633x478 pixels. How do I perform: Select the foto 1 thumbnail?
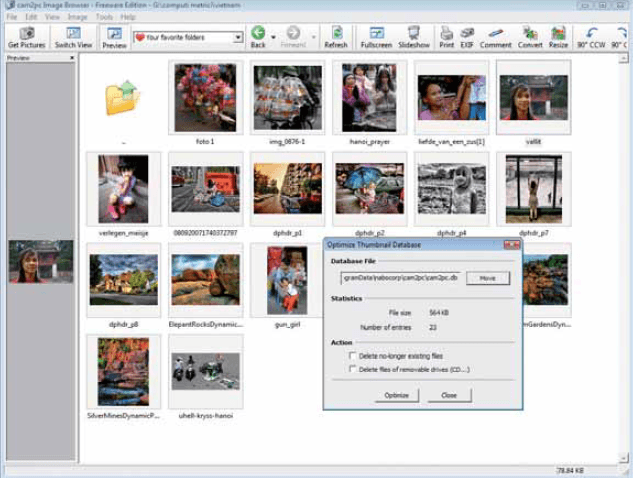pos(205,97)
